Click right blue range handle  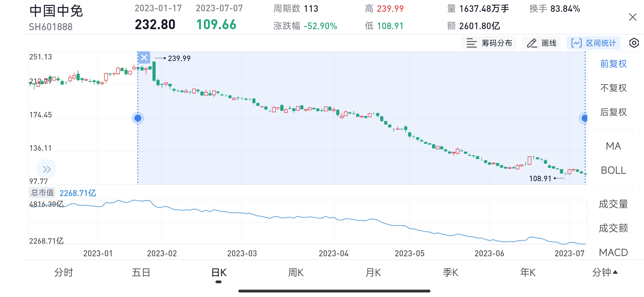pos(584,118)
